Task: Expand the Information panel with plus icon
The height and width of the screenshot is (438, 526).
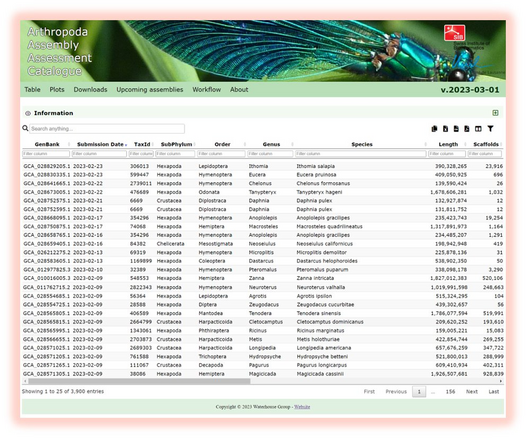Action: click(495, 113)
